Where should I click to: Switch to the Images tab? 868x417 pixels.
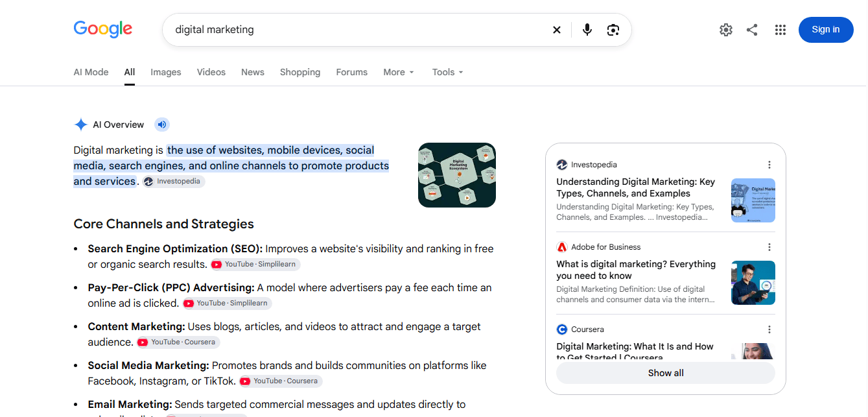pyautogui.click(x=166, y=72)
